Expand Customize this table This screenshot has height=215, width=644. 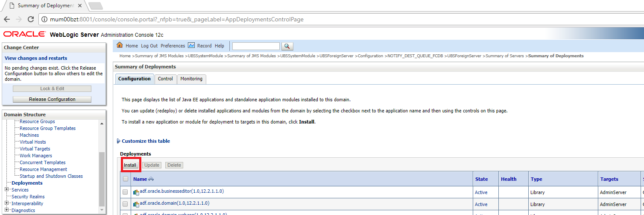click(143, 141)
